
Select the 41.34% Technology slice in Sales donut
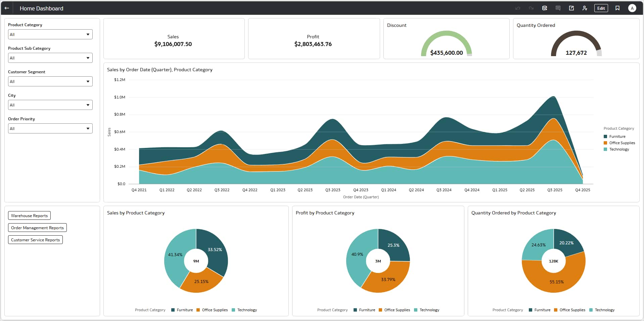pyautogui.click(x=175, y=255)
